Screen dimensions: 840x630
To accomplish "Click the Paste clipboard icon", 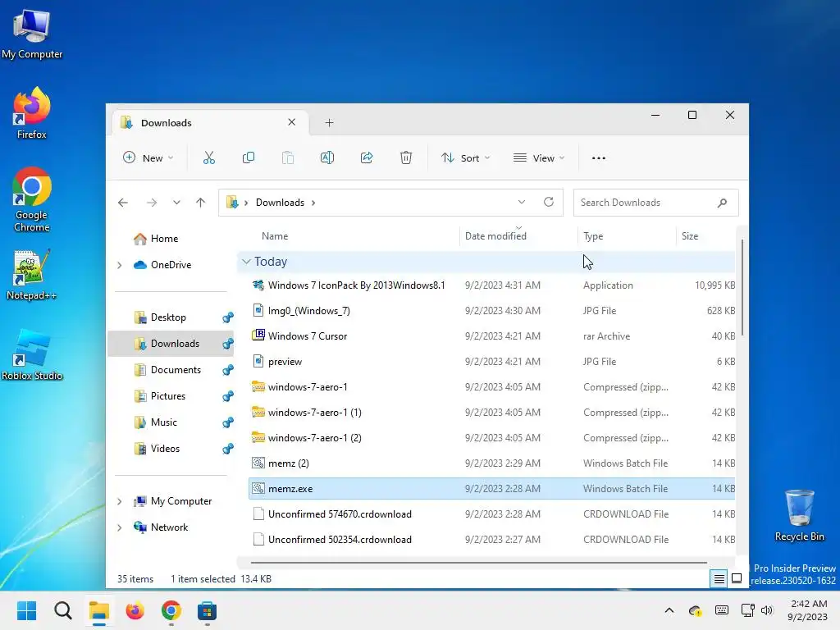I will [288, 158].
